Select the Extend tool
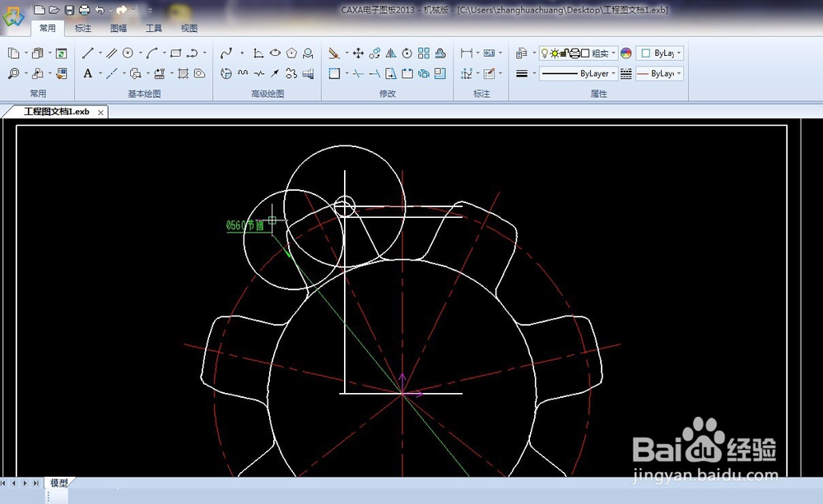Image resolution: width=823 pixels, height=504 pixels. click(x=374, y=73)
